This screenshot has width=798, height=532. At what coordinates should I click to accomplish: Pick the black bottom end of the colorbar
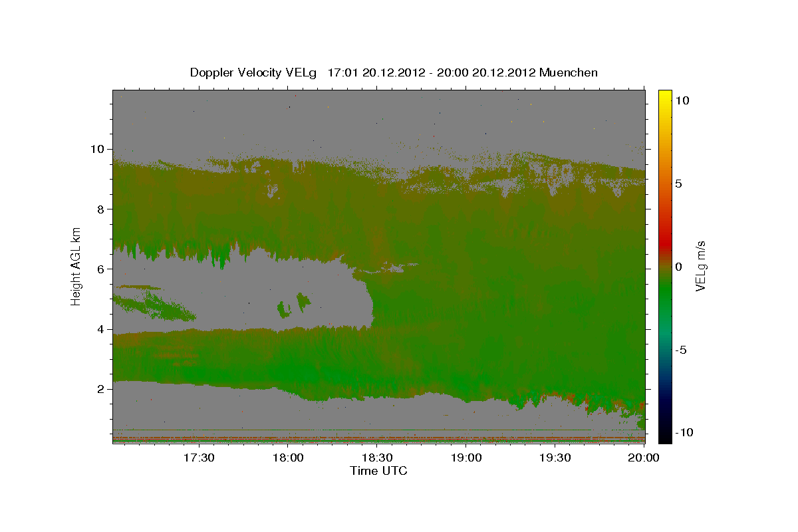coord(664,438)
